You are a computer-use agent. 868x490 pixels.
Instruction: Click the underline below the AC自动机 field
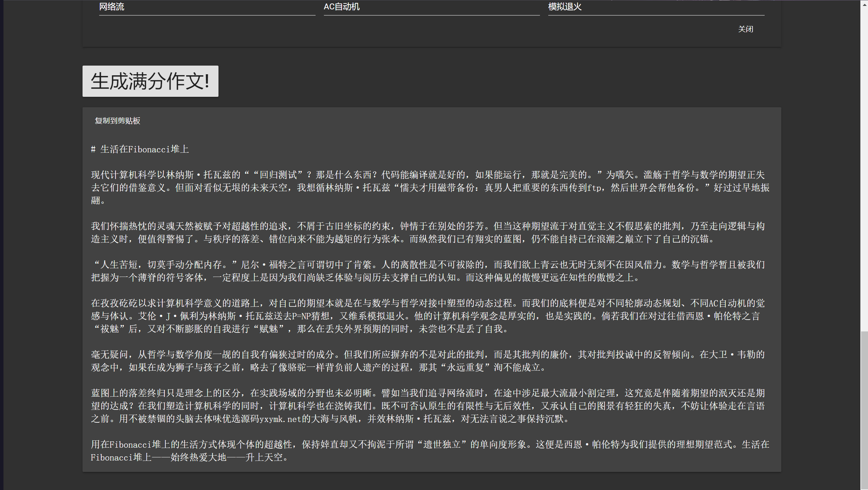coord(430,15)
